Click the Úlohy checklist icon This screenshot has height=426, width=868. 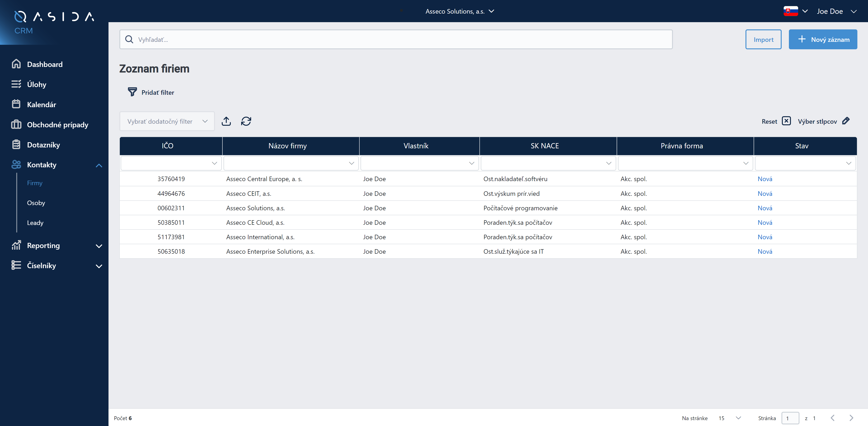(x=16, y=84)
